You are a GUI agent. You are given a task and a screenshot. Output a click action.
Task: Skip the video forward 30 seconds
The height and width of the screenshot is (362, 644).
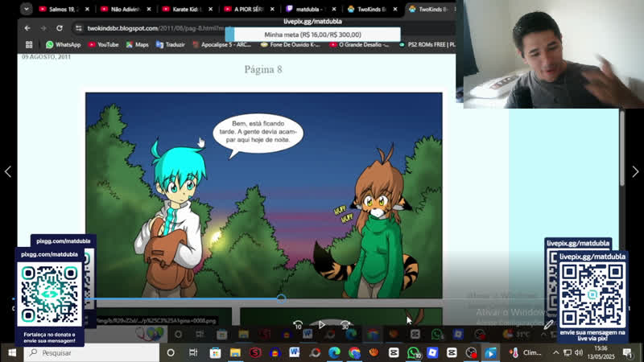pyautogui.click(x=345, y=325)
